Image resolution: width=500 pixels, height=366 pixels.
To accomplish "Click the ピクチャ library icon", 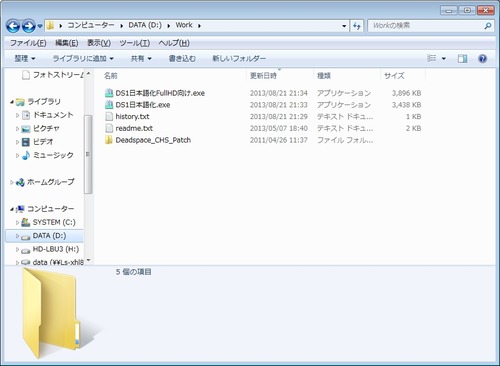I will click(26, 129).
